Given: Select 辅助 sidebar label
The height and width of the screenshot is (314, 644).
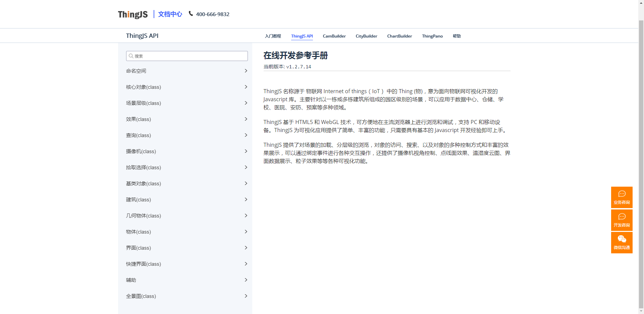Looking at the screenshot, I should pos(131,280).
